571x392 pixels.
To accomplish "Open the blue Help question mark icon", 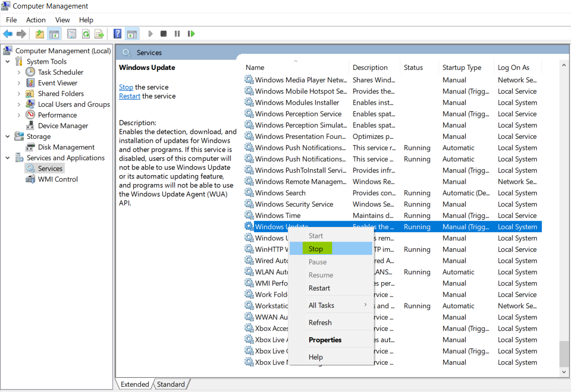I will (118, 34).
